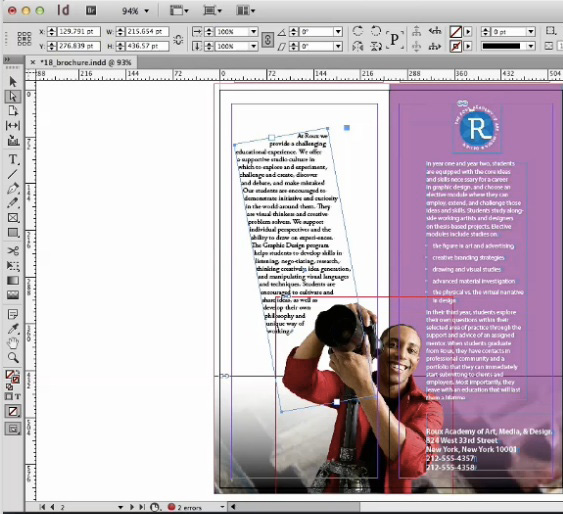563x514 pixels.
Task: Open the View Options dropdown
Action: pos(179,10)
